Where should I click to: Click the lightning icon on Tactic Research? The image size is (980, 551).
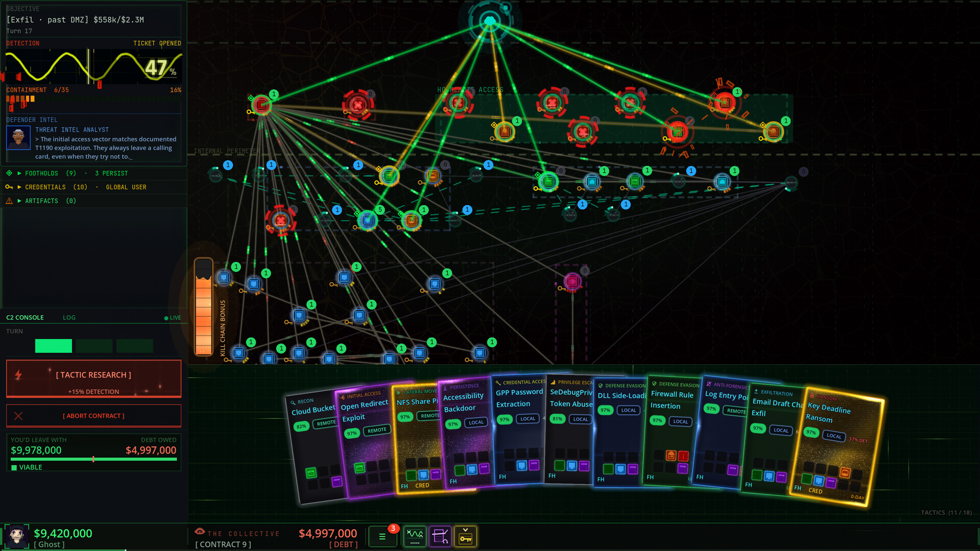18,375
